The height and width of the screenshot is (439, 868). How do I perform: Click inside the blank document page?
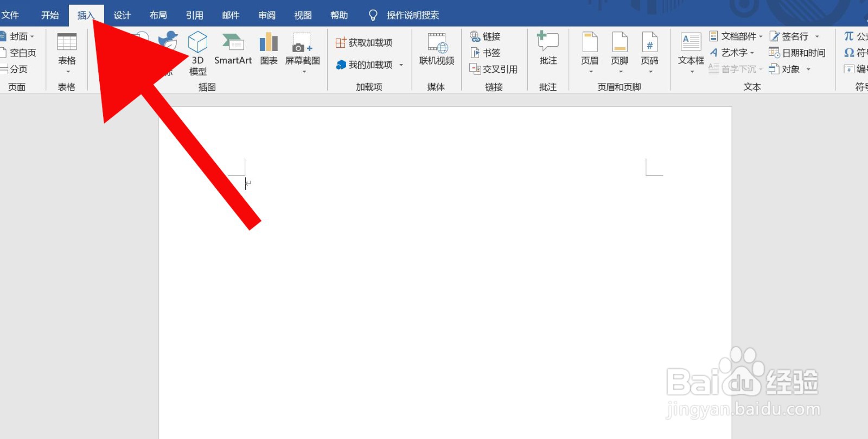(x=445, y=273)
